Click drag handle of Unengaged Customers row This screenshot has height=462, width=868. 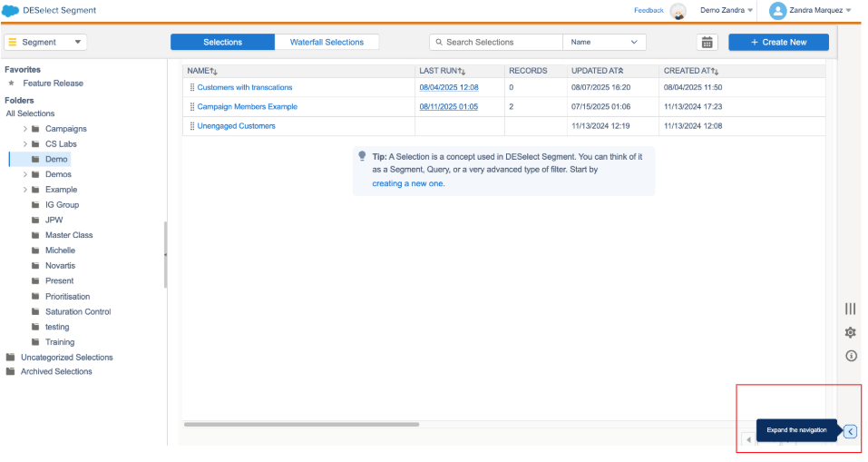(x=192, y=126)
